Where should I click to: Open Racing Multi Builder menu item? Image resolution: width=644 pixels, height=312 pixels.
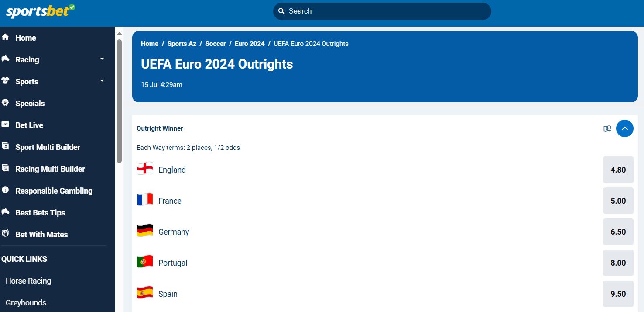(50, 169)
